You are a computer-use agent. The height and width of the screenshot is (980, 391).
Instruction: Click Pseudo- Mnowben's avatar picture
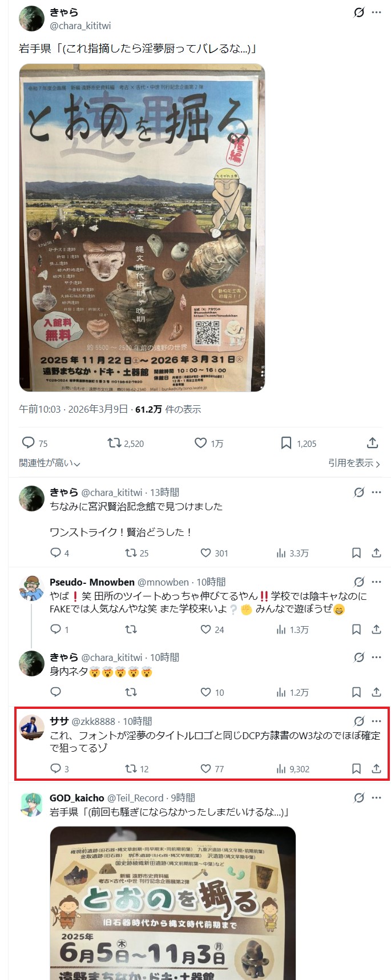click(x=32, y=588)
